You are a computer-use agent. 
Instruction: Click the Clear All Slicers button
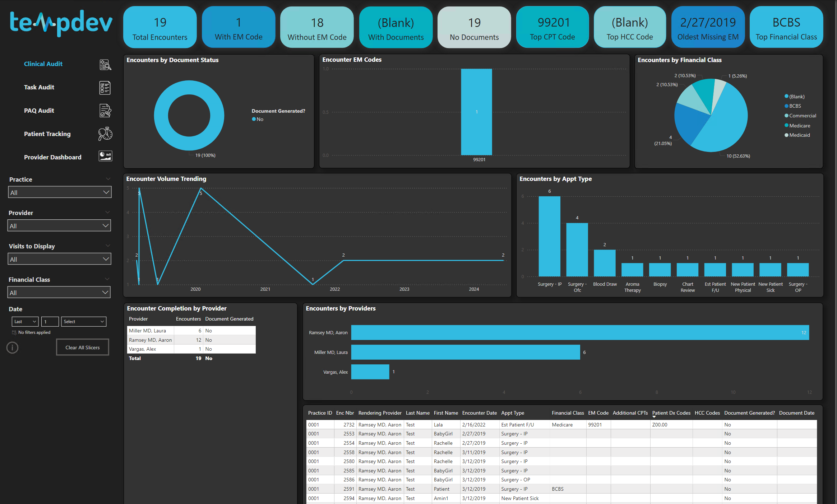tap(83, 347)
